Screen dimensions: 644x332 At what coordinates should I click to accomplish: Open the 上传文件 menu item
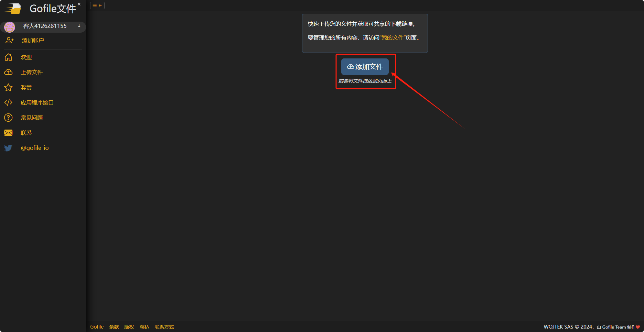click(x=32, y=73)
